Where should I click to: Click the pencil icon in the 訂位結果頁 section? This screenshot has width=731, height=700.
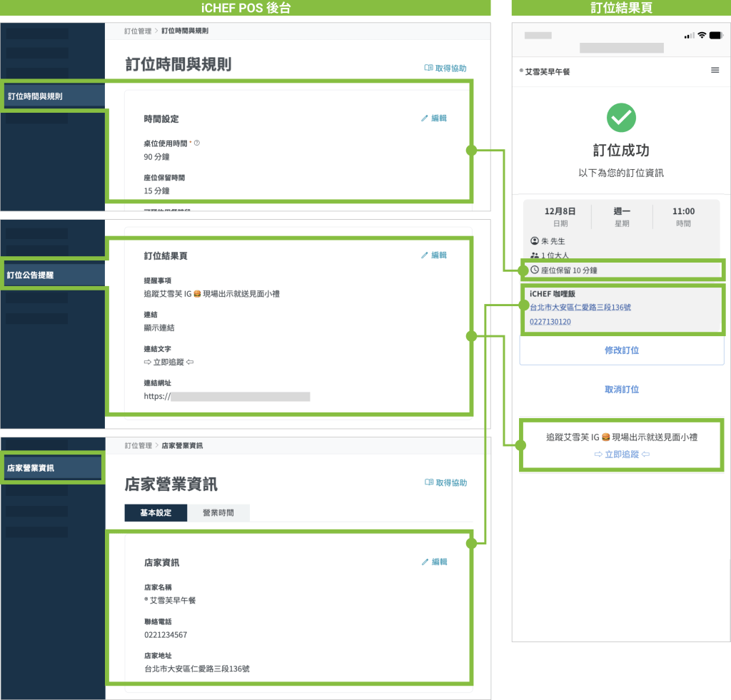pos(425,255)
